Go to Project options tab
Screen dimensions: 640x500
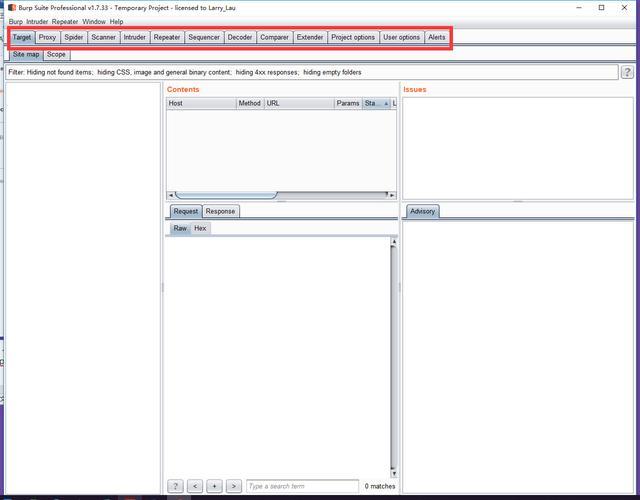pyautogui.click(x=353, y=37)
